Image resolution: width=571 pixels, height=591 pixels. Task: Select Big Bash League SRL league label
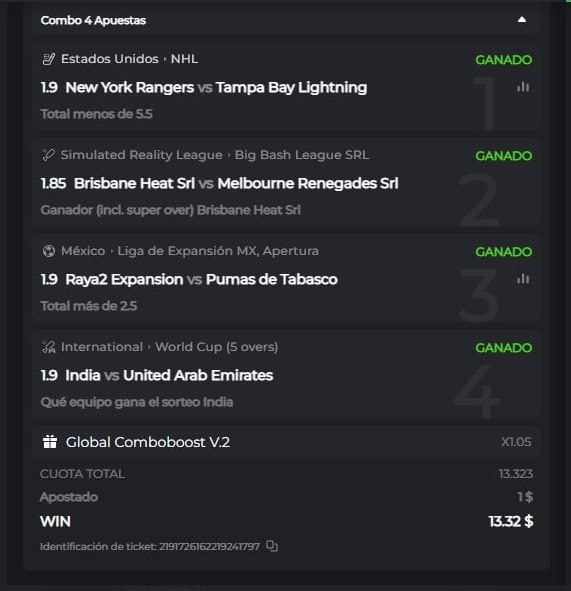click(302, 155)
